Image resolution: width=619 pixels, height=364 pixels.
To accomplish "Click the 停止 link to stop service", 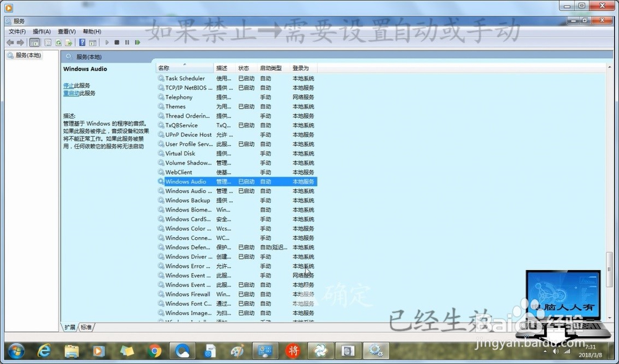I will point(68,85).
